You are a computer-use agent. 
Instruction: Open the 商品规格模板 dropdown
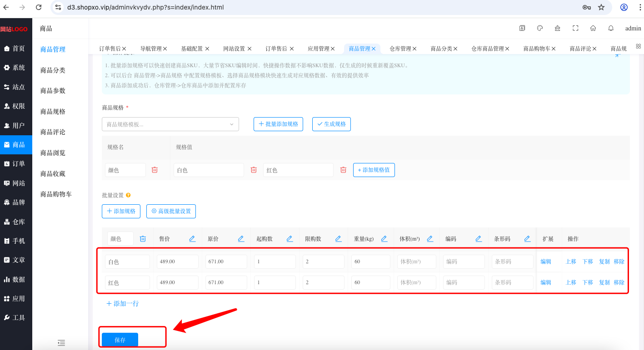point(170,124)
